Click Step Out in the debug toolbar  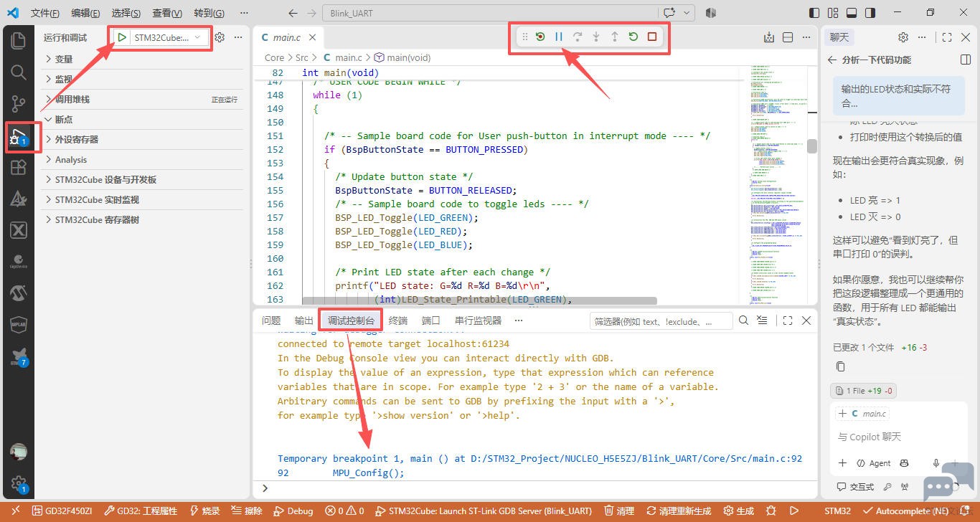615,37
